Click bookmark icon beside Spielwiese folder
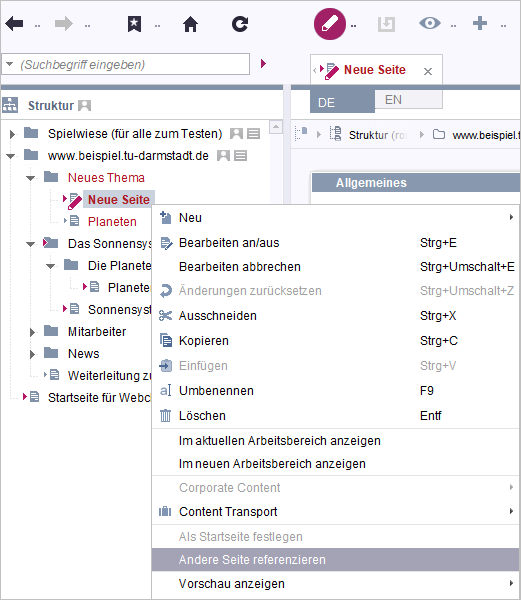Viewport: 521px width, 600px height. [236, 134]
